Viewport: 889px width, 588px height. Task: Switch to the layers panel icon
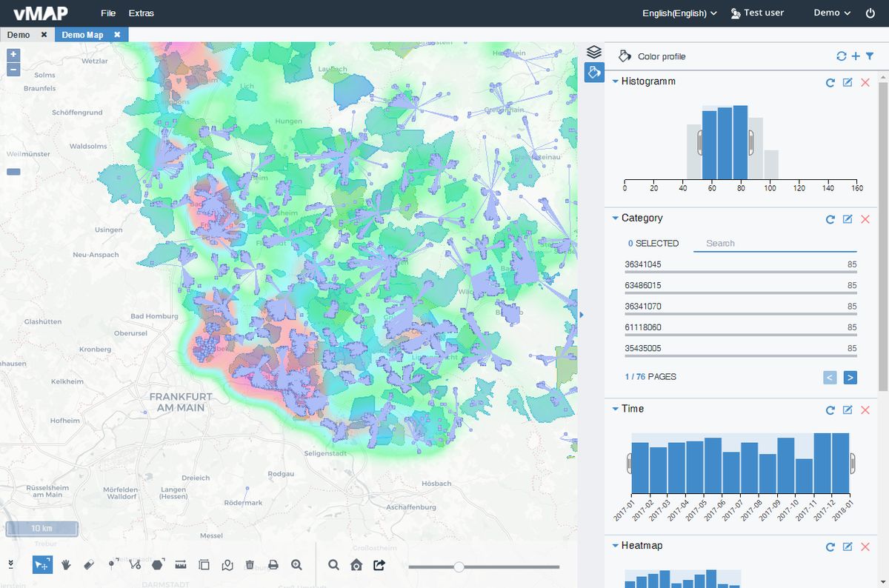593,53
